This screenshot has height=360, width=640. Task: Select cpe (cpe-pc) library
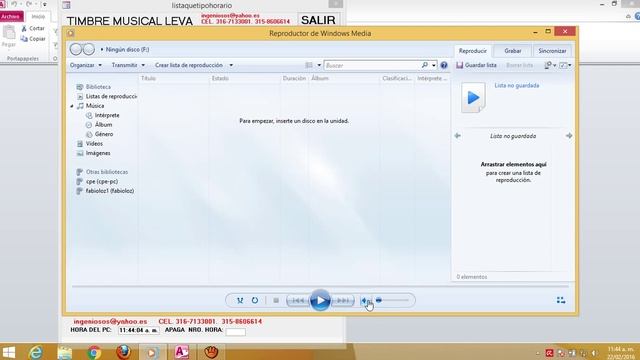click(x=102, y=182)
